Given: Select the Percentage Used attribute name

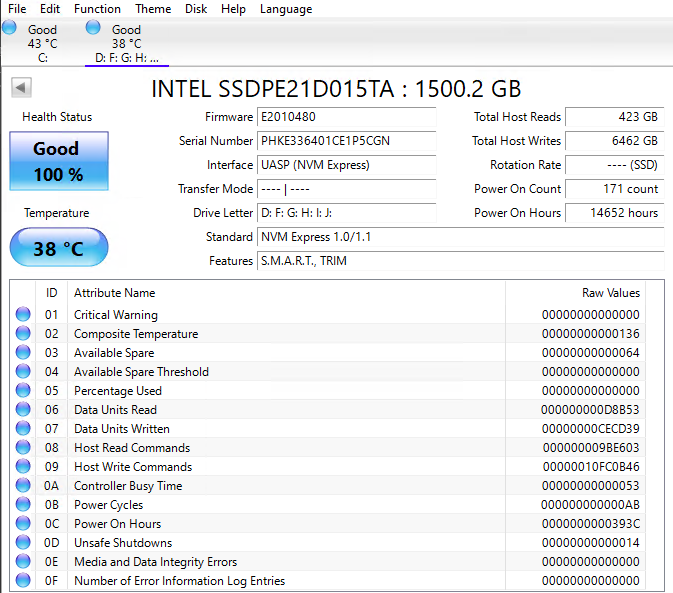Looking at the screenshot, I should pyautogui.click(x=118, y=391).
